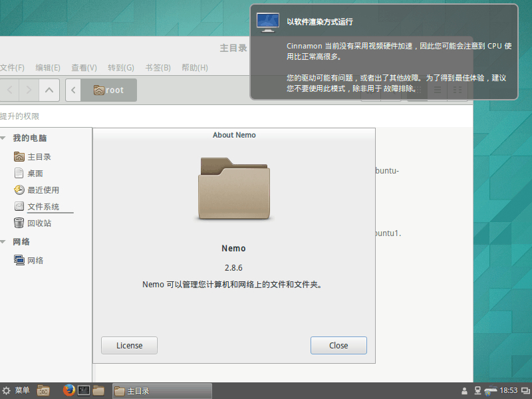Select 桌面 in the sidebar
Viewport: 532px width, 399px height.
click(29, 174)
